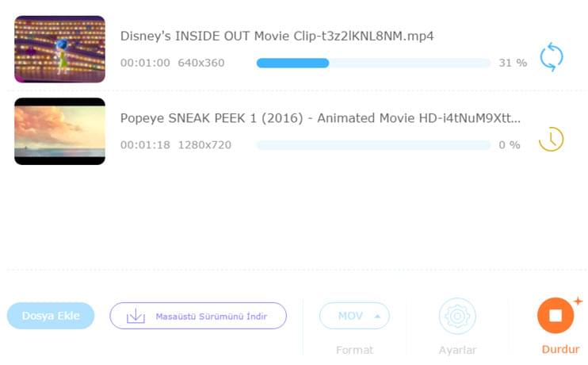Click the Ayarlar gear icon
The width and height of the screenshot is (588, 365).
pyautogui.click(x=456, y=316)
